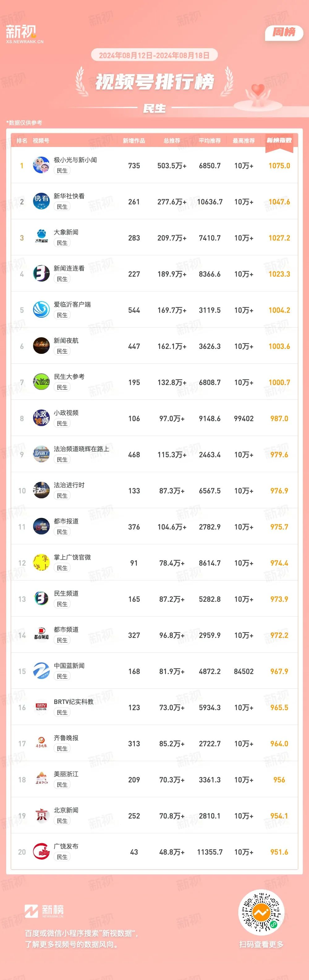Viewport: 309px width, 980px height.
Task: Click the 掌上广饶官微 yellow avatar
Action: 41,563
